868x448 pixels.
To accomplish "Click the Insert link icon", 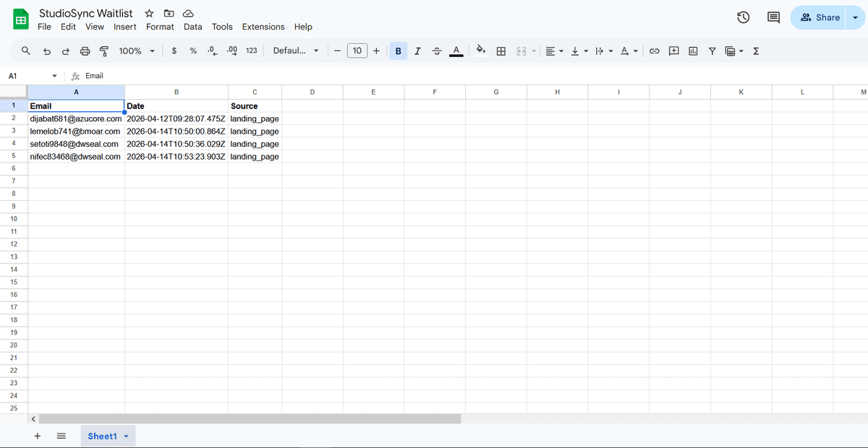I will tap(655, 51).
